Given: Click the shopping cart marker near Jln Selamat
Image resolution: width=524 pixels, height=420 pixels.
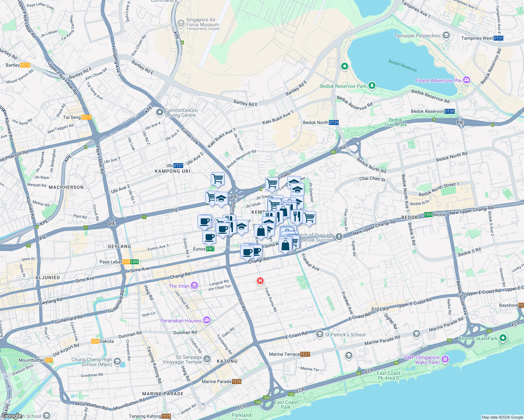Looking at the screenshot, I should pyautogui.click(x=309, y=218).
